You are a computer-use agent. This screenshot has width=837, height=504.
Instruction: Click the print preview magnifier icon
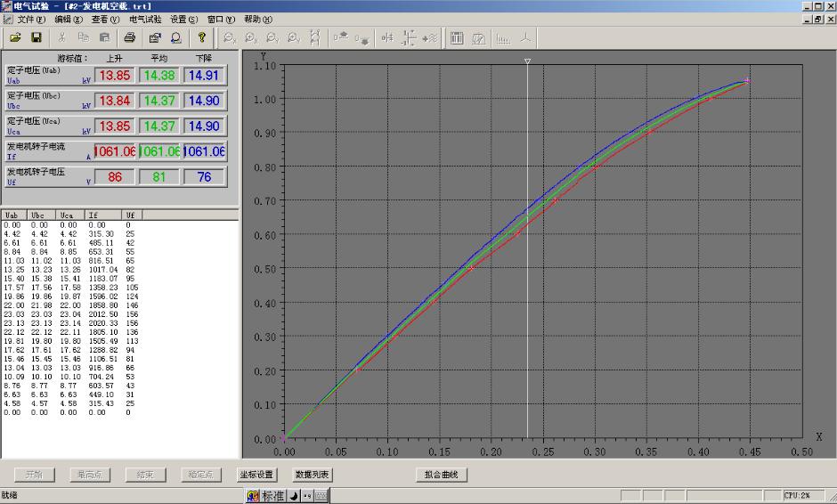click(175, 37)
